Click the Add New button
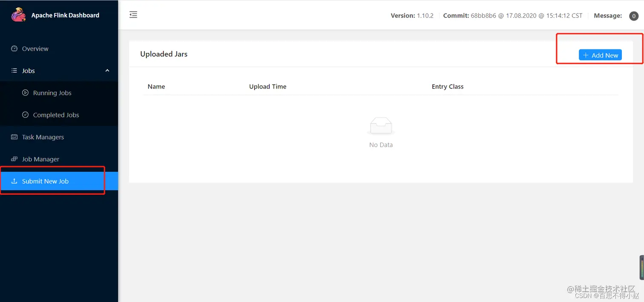The height and width of the screenshot is (302, 644). click(600, 55)
